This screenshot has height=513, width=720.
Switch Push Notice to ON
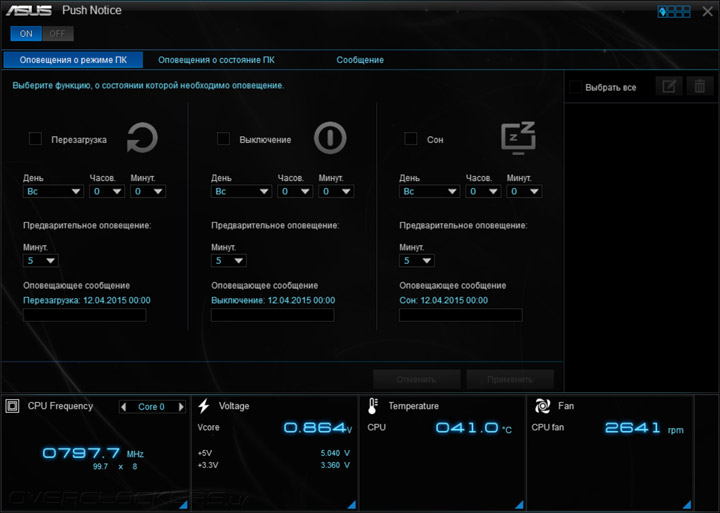(x=26, y=34)
